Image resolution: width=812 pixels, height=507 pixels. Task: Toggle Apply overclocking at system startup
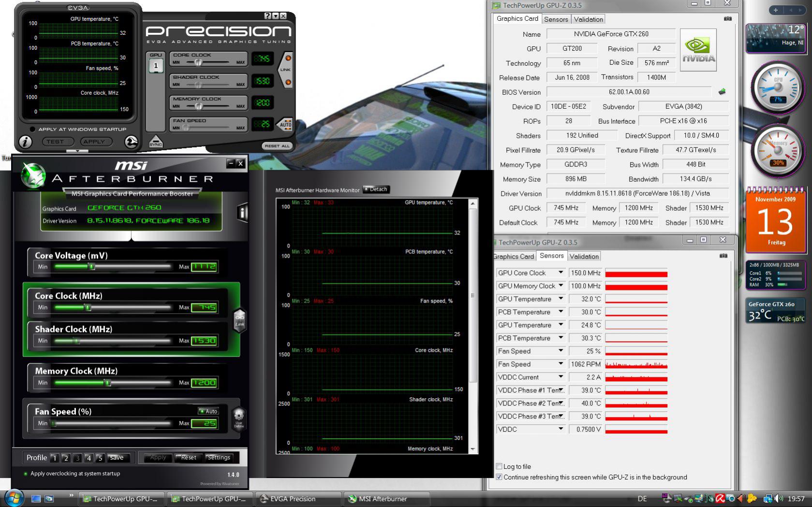[x=26, y=474]
